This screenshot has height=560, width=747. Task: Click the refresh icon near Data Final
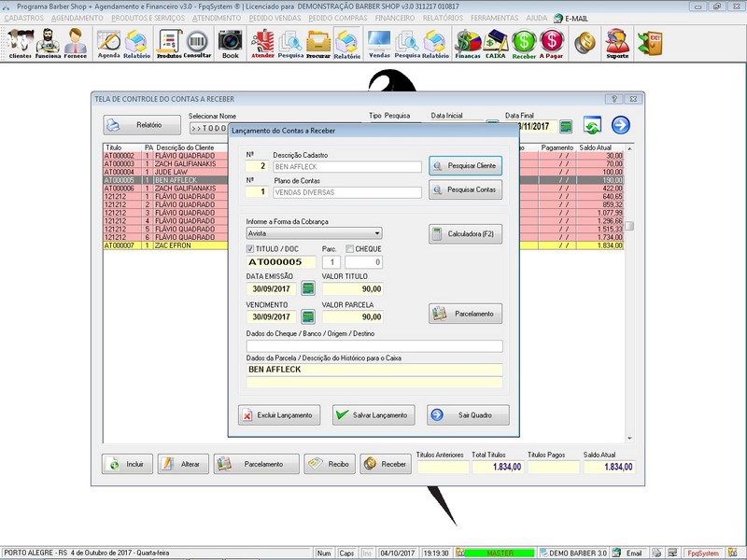click(x=592, y=125)
